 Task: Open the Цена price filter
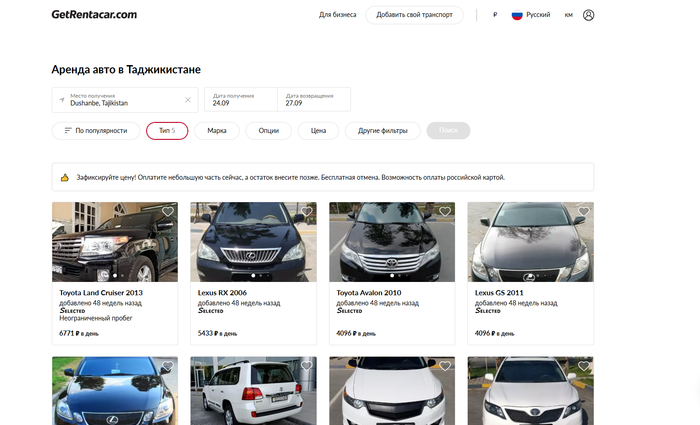[x=318, y=131]
